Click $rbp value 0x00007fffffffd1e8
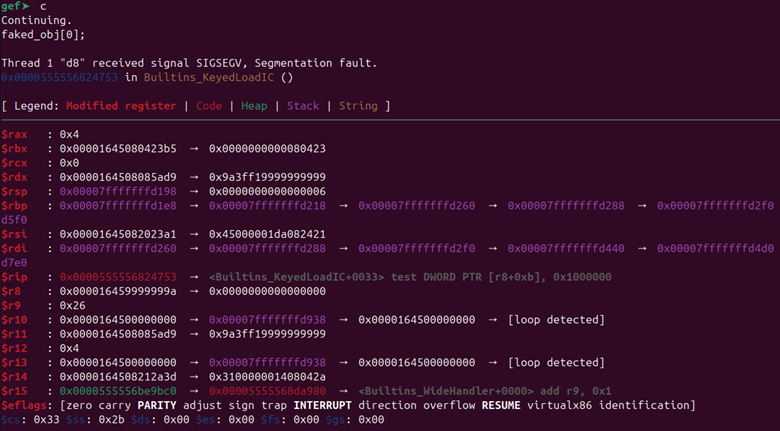Viewport: 780px width, 431px height. [118, 206]
